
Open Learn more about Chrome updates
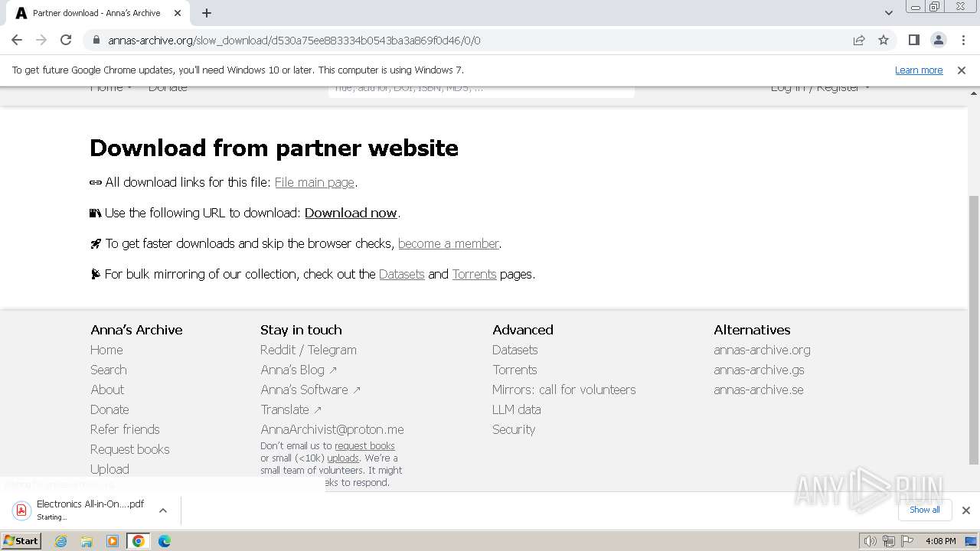coord(919,70)
